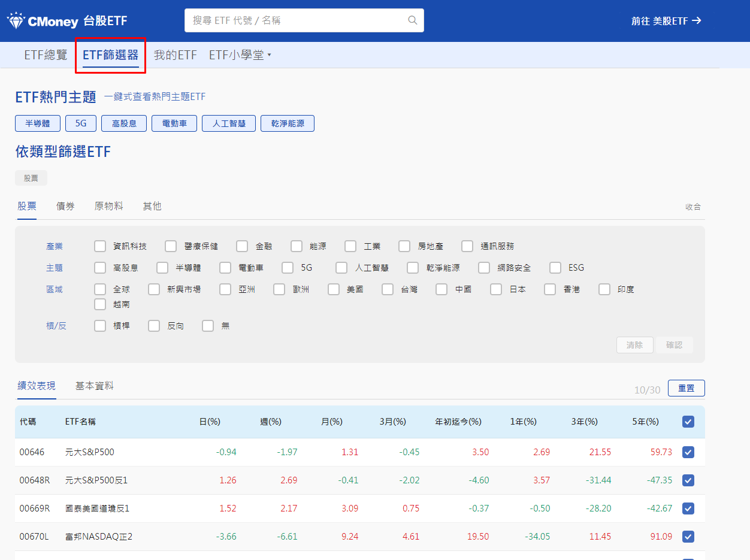Click the arrow beside 前往 美股ETF
Image resolution: width=750 pixels, height=560 pixels.
[x=697, y=19]
